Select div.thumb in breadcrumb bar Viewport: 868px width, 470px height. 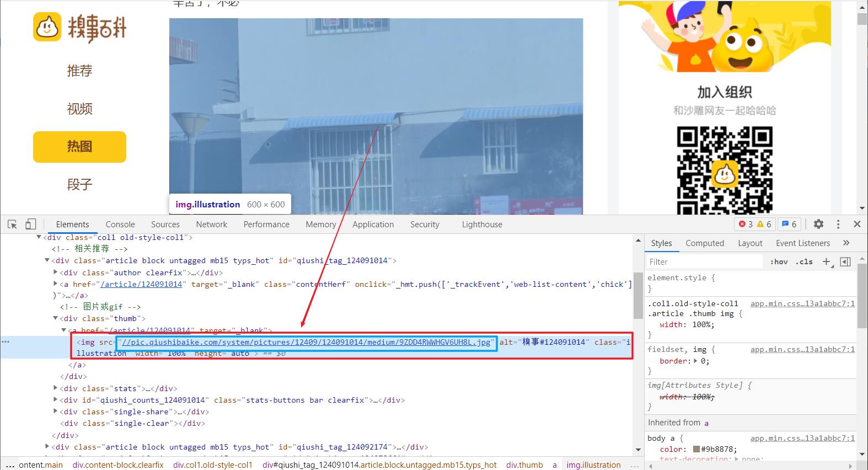(524, 465)
